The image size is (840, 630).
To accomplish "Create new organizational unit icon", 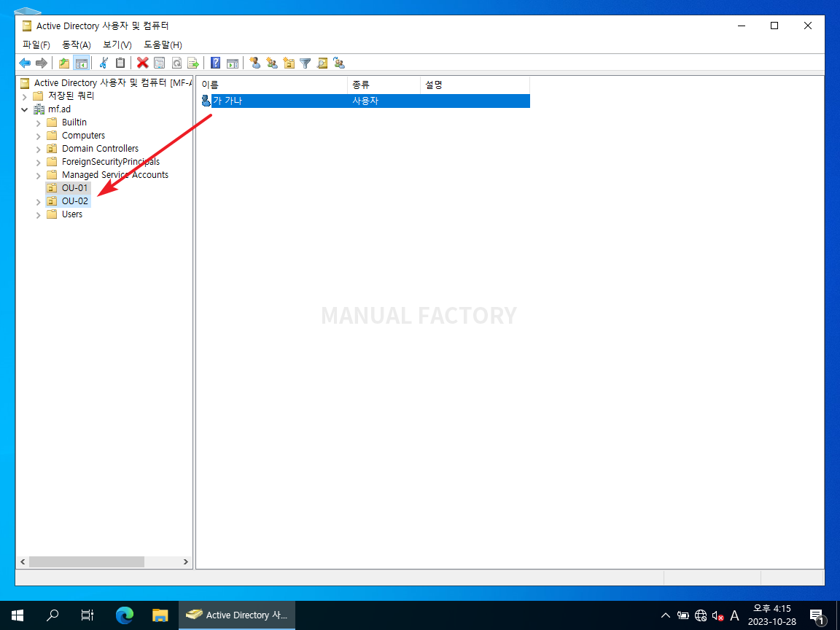I will (x=289, y=63).
